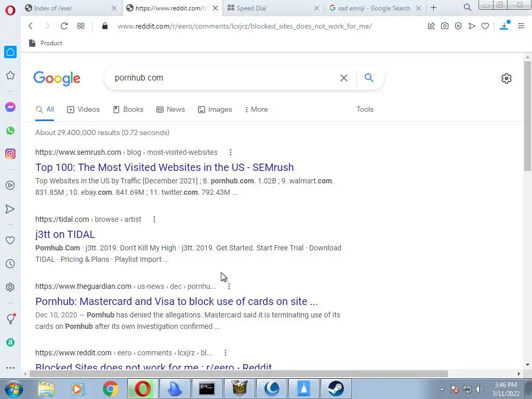Select the Images results tab

click(x=215, y=109)
